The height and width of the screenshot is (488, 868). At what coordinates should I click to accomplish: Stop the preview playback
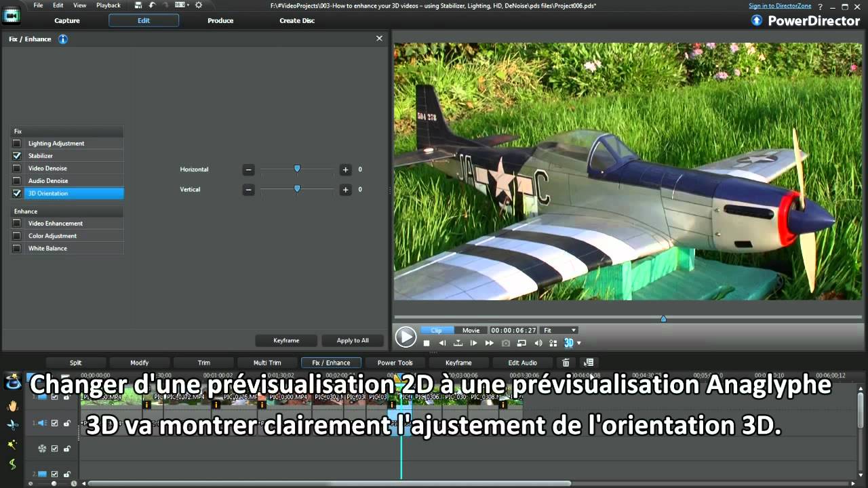[427, 343]
